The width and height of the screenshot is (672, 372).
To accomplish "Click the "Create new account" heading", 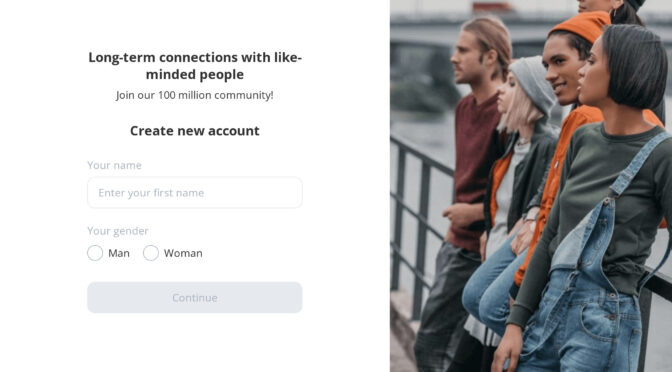I will (195, 131).
